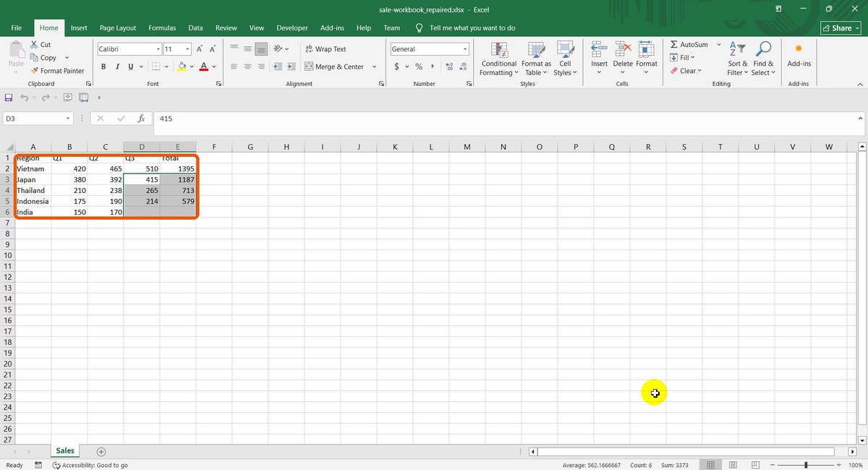Increase font size with the large A
This screenshot has width=868, height=470.
200,49
